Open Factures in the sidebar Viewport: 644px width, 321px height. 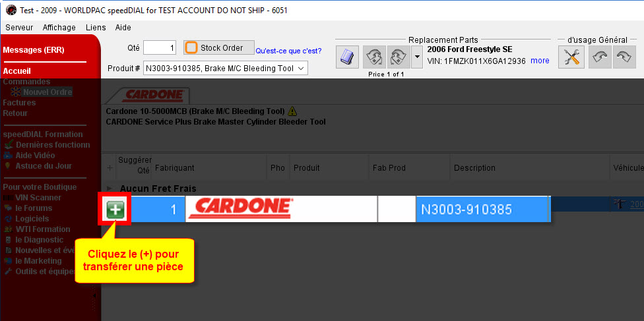19,103
